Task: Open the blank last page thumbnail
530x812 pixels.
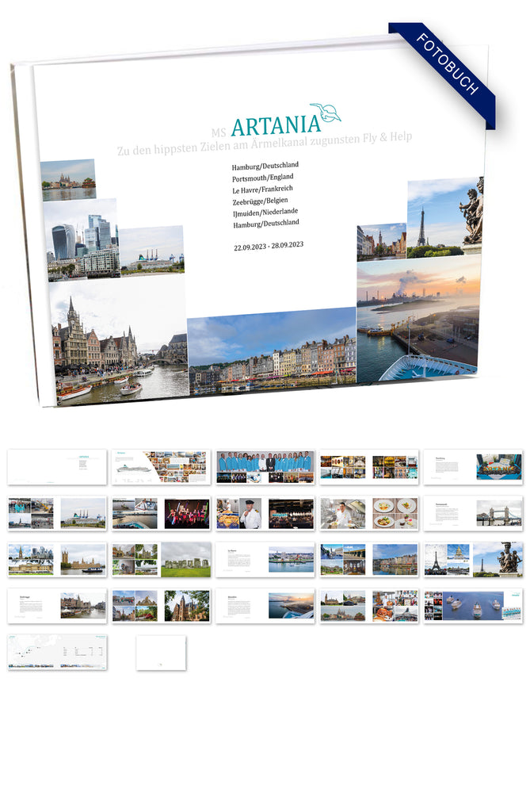Action: tap(161, 652)
